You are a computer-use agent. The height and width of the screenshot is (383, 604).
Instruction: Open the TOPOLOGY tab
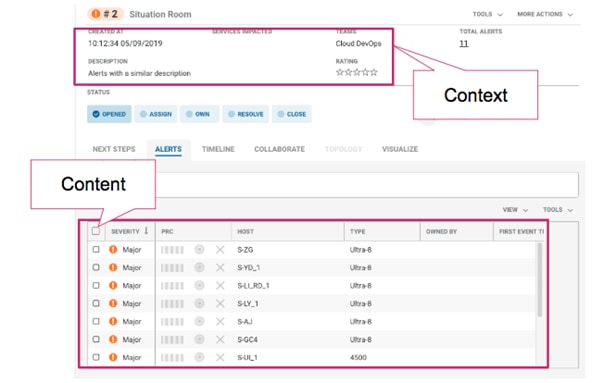[343, 149]
